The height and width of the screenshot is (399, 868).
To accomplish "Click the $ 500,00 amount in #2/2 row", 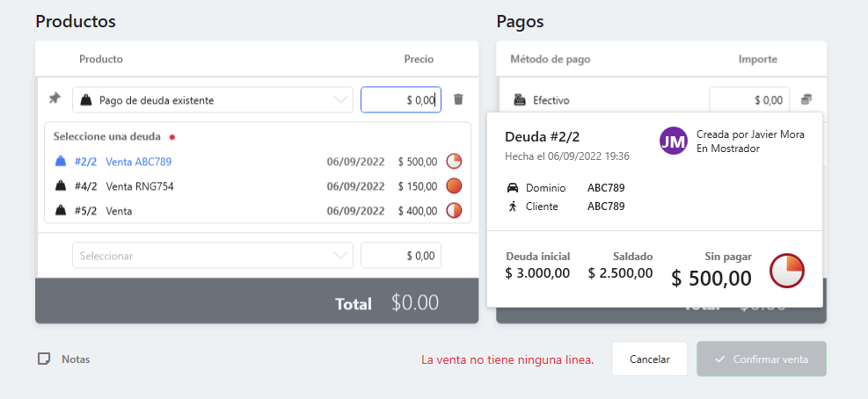I will coord(418,162).
